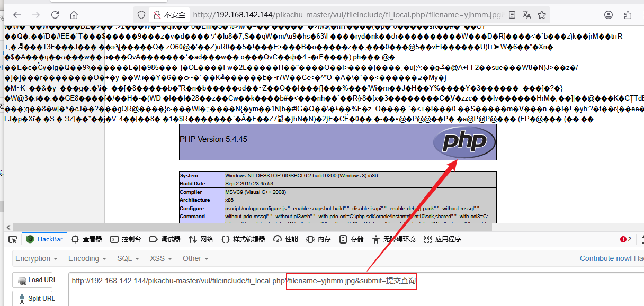Open the 应用程序 application tab
Image resolution: width=644 pixels, height=306 pixels.
[442, 239]
